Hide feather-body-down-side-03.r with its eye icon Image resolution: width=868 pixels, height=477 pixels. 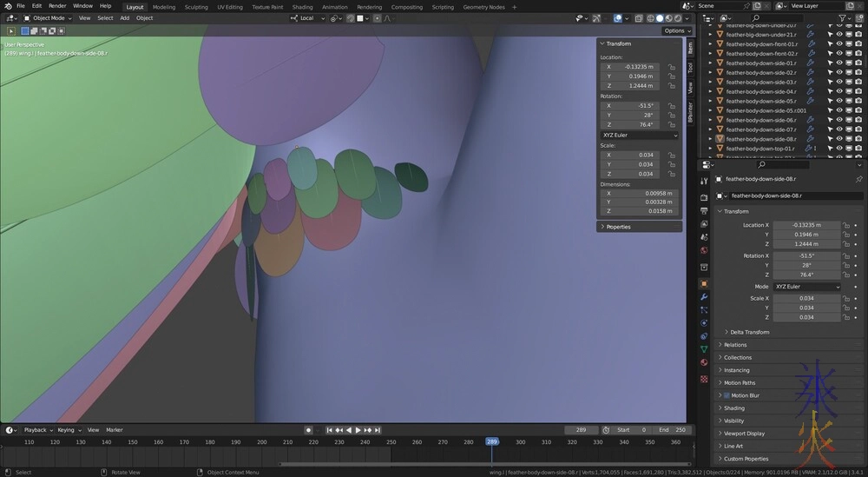pyautogui.click(x=839, y=82)
